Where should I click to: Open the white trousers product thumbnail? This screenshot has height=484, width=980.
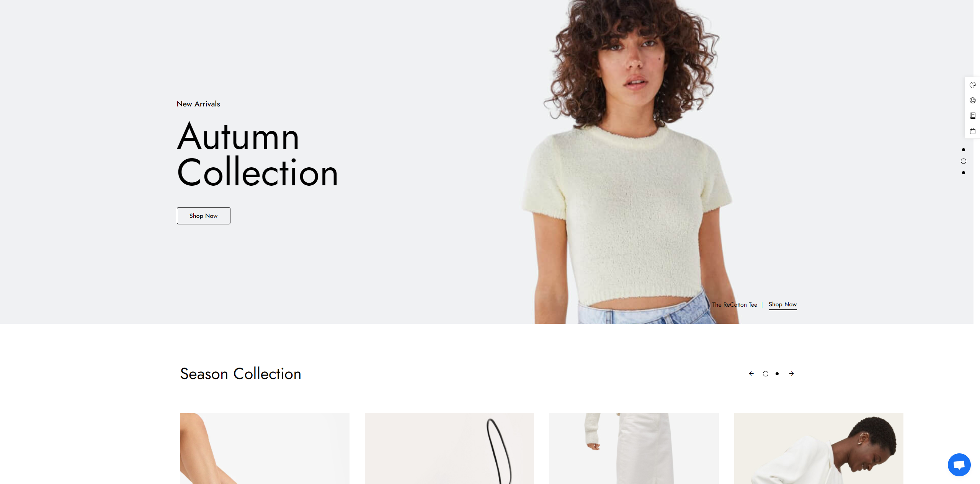634,448
